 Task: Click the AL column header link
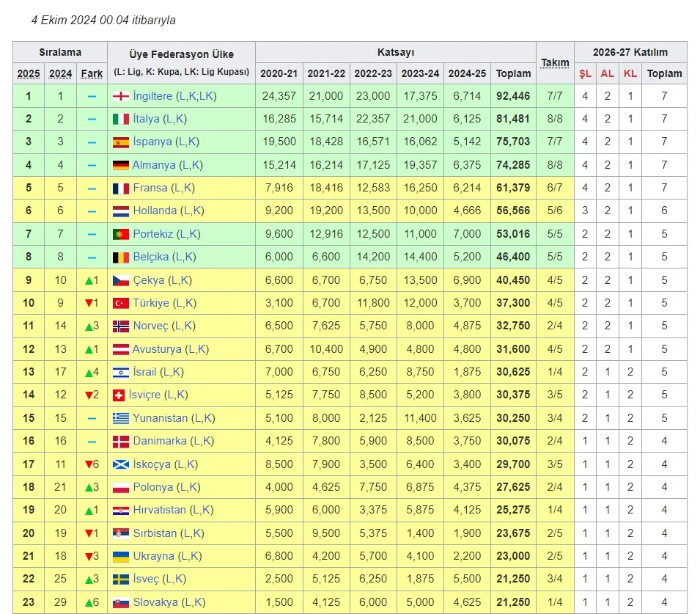[x=607, y=73]
